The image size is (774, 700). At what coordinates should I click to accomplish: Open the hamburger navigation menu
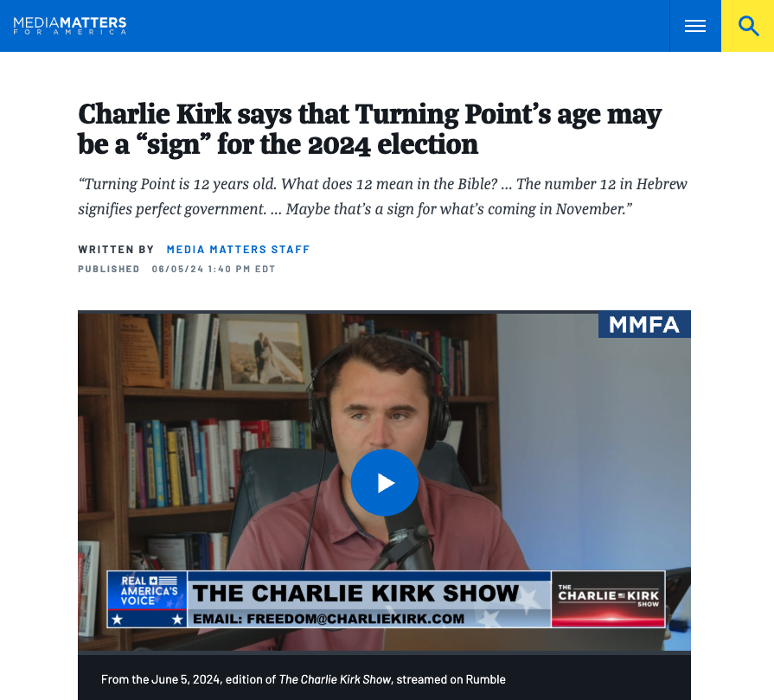tap(695, 26)
